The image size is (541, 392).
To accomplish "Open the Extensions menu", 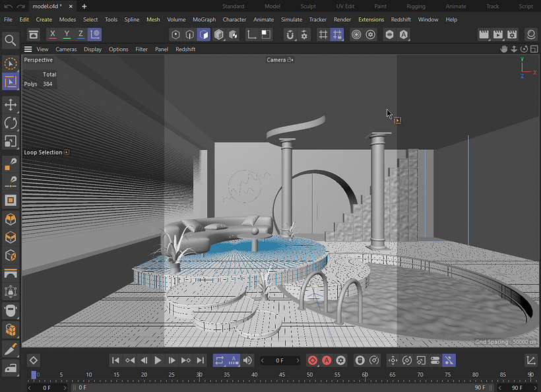I will [371, 20].
